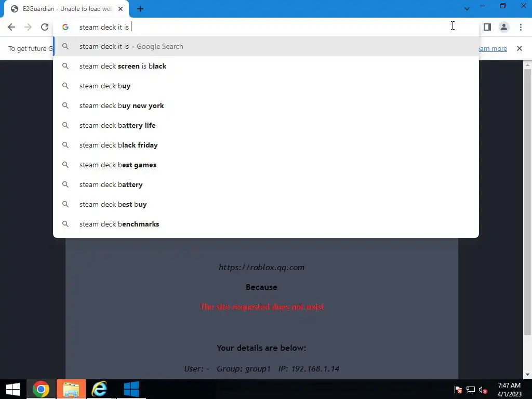Open the clock showing 7:47 AM
Screen dimensions: 532x399
[x=509, y=390]
